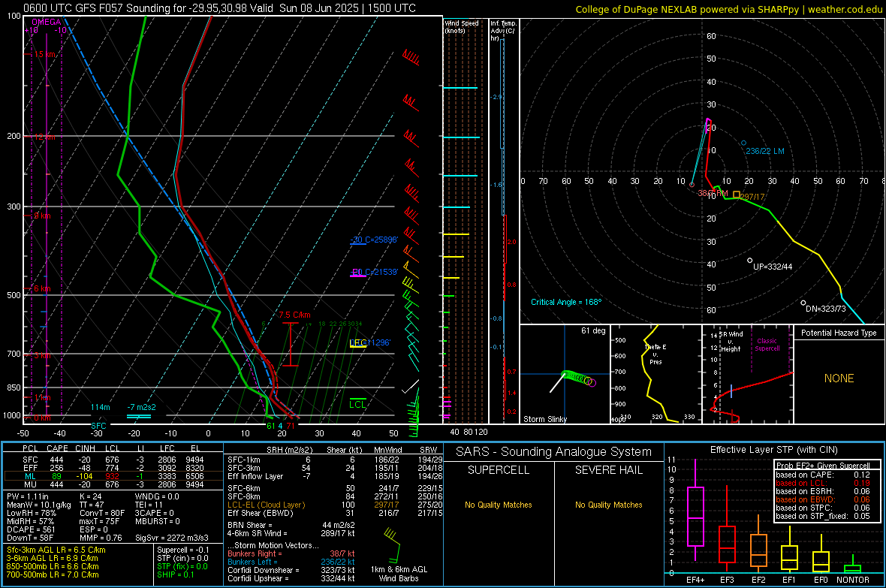Click the Sfc-3km AGL LR = 6.5 C/km line
Screen dimensions: 886x588
coord(56,550)
